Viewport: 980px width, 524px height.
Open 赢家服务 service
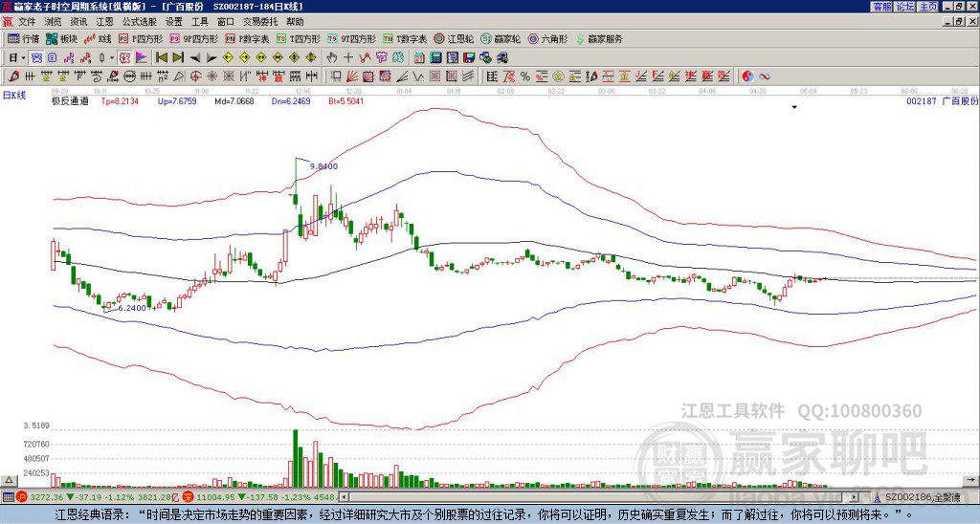pyautogui.click(x=599, y=38)
